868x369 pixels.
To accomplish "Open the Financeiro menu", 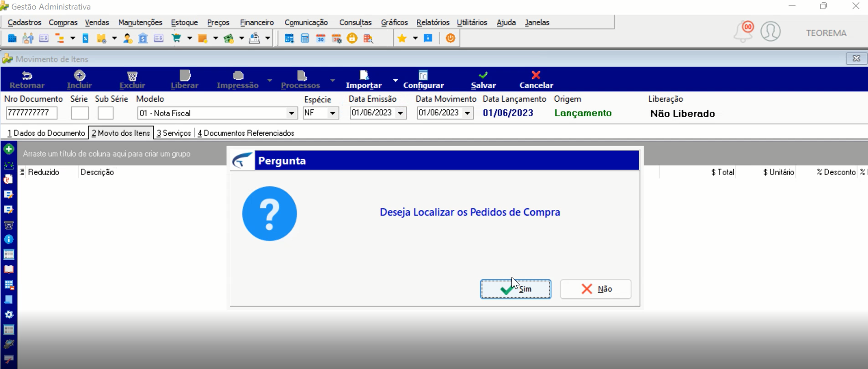I will tap(257, 23).
